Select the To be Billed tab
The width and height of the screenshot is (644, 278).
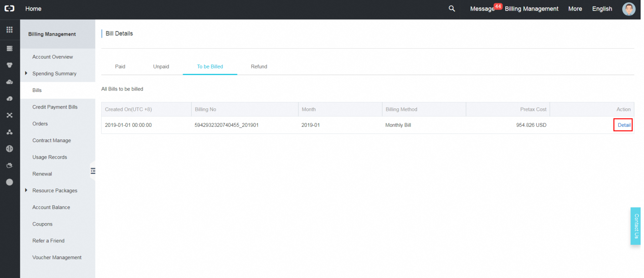[x=210, y=66]
